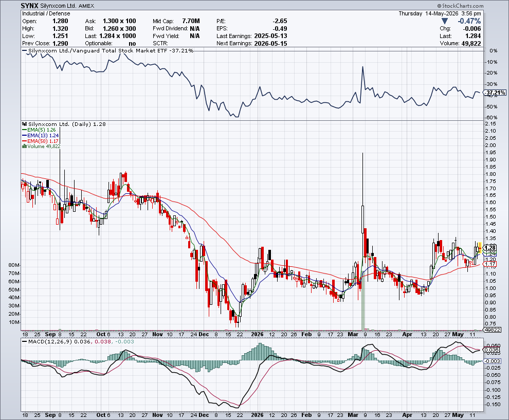Click the Fwd Yield N/A value
The width and height of the screenshot is (509, 420).
tap(195, 36)
